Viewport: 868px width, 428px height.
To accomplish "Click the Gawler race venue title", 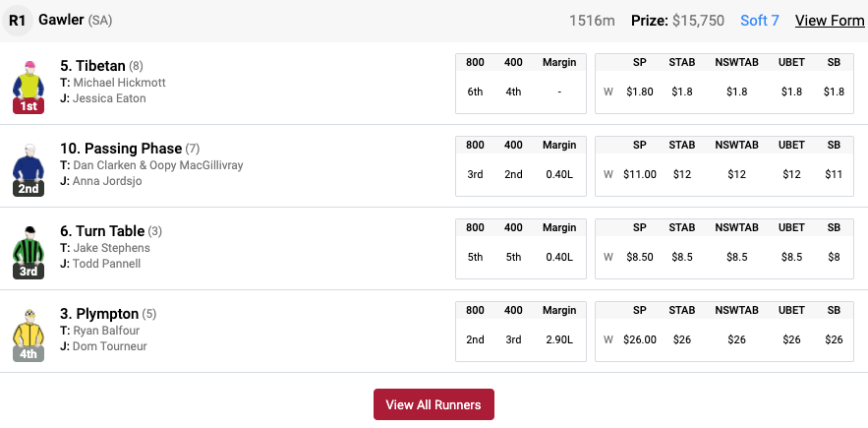I will [61, 20].
